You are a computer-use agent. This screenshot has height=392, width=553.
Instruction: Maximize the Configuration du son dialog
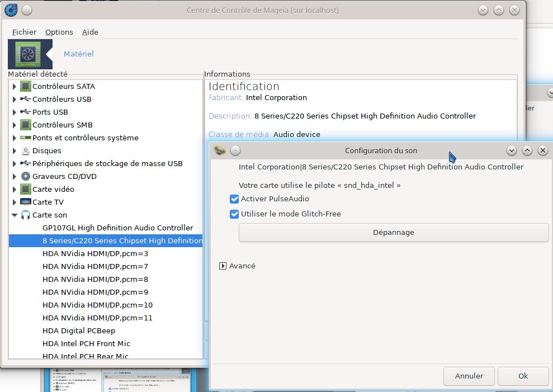527,150
